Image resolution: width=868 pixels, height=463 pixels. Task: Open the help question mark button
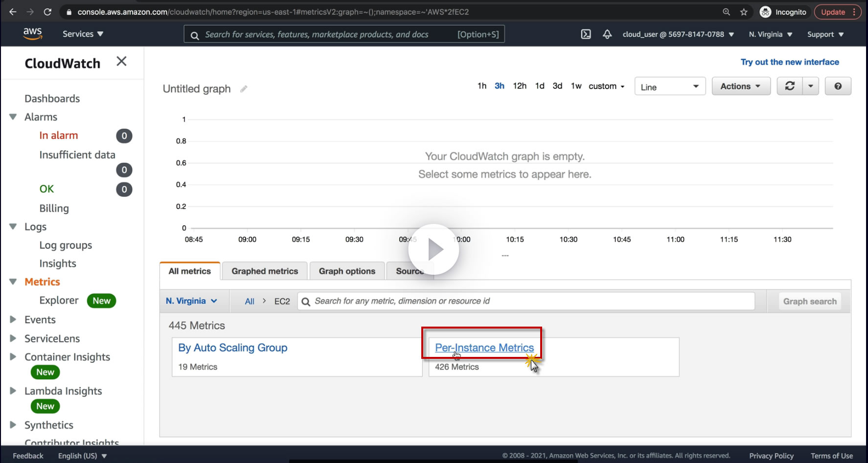click(x=838, y=86)
